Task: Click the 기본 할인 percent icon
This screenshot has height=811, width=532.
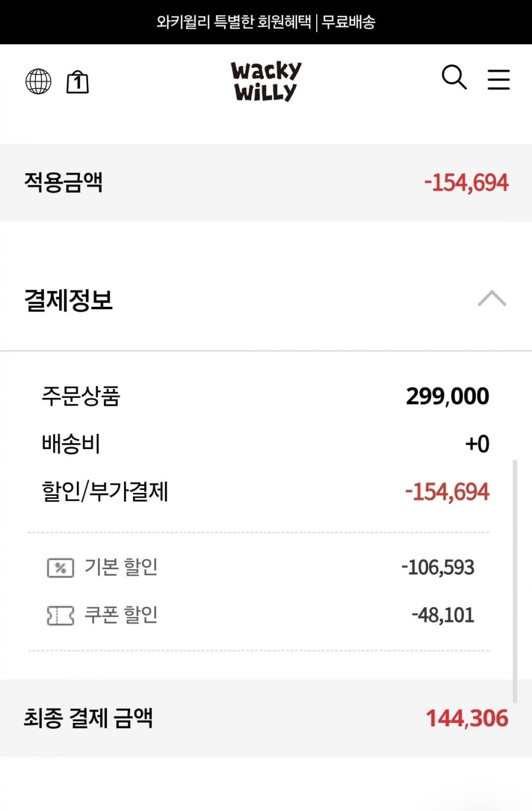Action: tap(60, 568)
